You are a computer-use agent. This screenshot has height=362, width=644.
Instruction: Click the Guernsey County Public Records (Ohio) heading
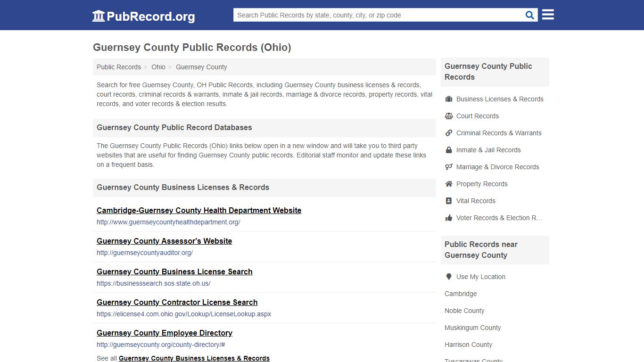(192, 47)
